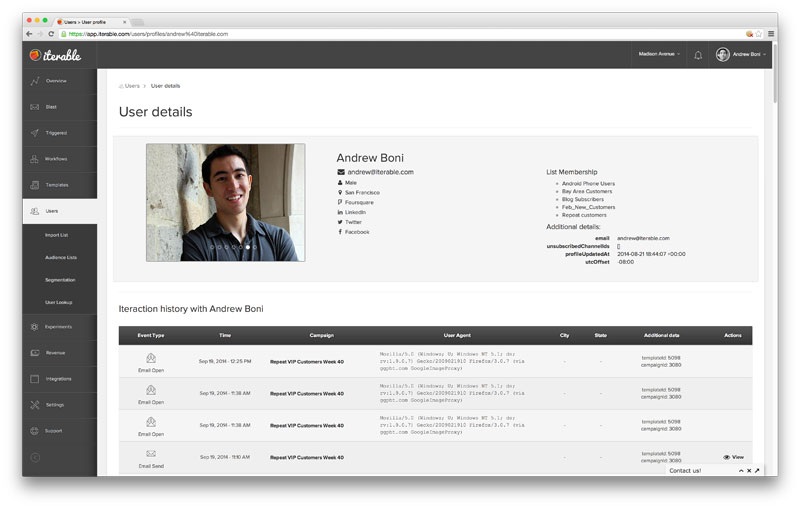Open the Overview section icon in sidebar
Screen dimensions: 800x508
pos(35,81)
